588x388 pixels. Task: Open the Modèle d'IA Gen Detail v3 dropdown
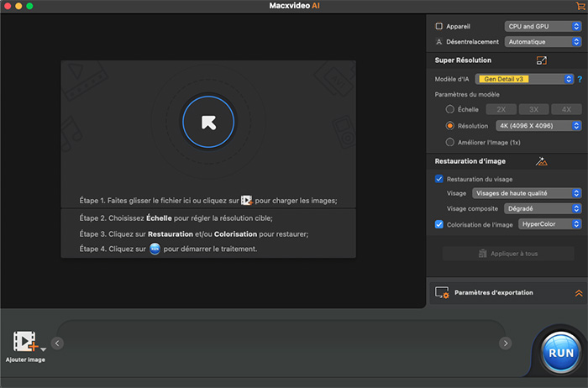pos(524,79)
